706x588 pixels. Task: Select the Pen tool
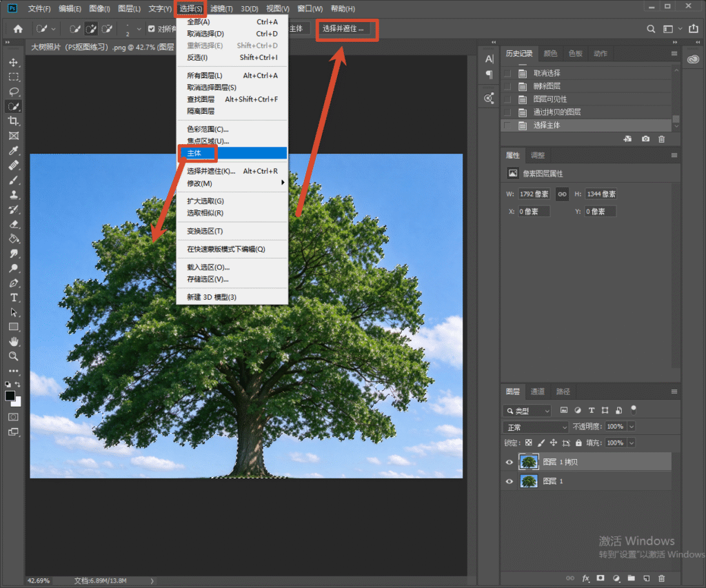(14, 283)
